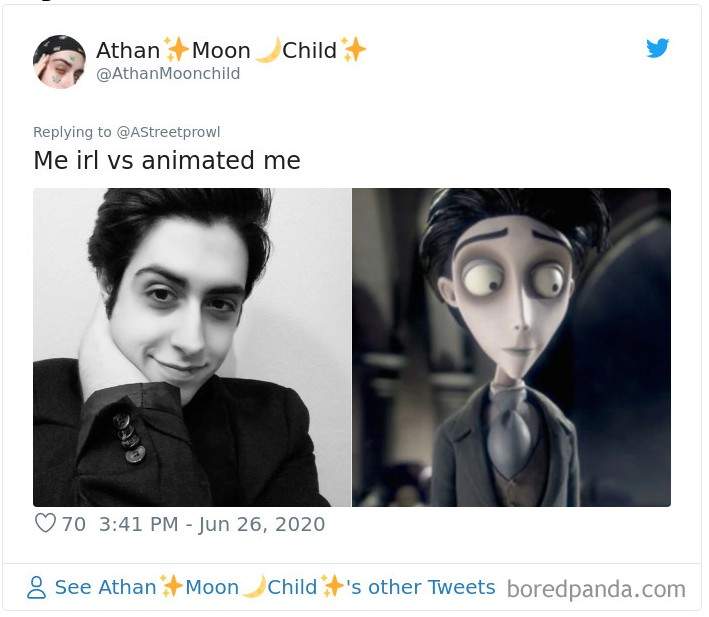Visit the @AthanMoonchild handle link
Image resolution: width=709 pixels, height=617 pixels.
point(168,73)
